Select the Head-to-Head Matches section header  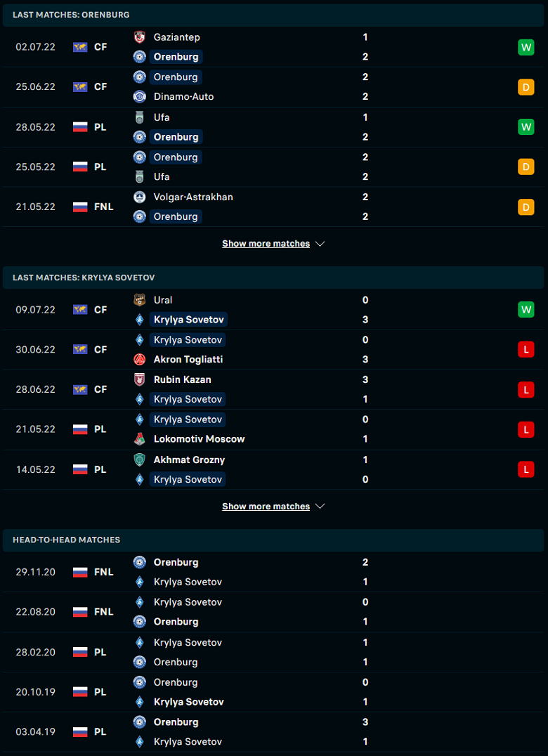coord(274,540)
